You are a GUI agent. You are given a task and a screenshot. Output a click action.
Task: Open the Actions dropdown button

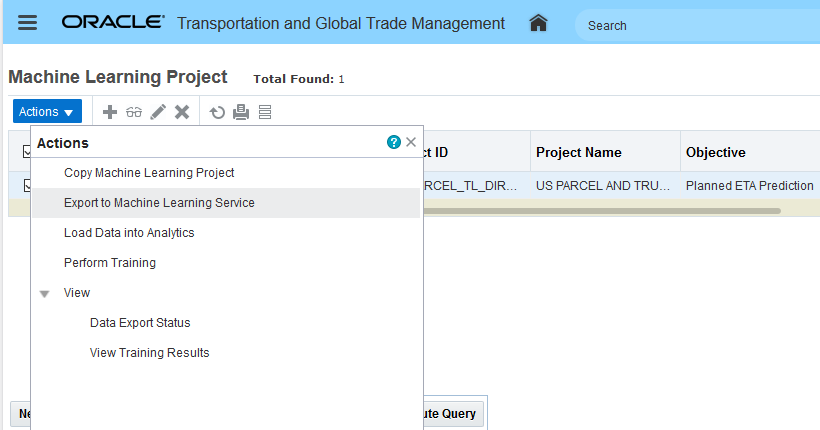(47, 112)
